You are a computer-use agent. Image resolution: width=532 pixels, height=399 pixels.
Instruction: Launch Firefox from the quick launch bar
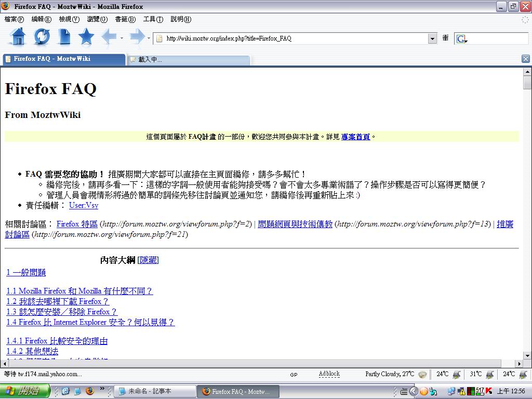[x=90, y=391]
